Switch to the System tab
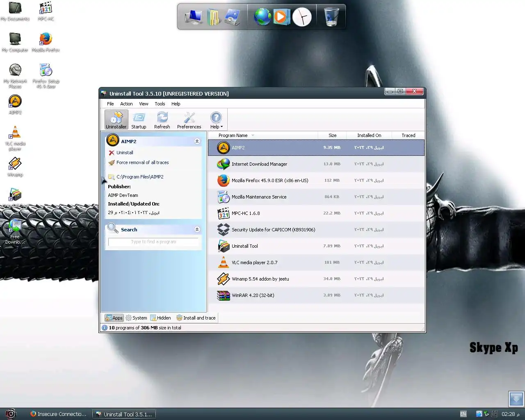The height and width of the screenshot is (420, 525). coord(136,318)
